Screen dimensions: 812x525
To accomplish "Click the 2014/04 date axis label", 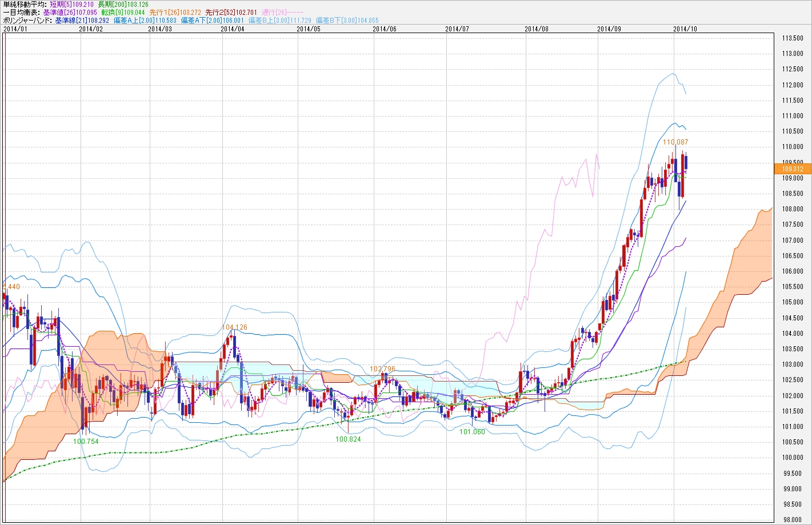I will click(x=233, y=28).
